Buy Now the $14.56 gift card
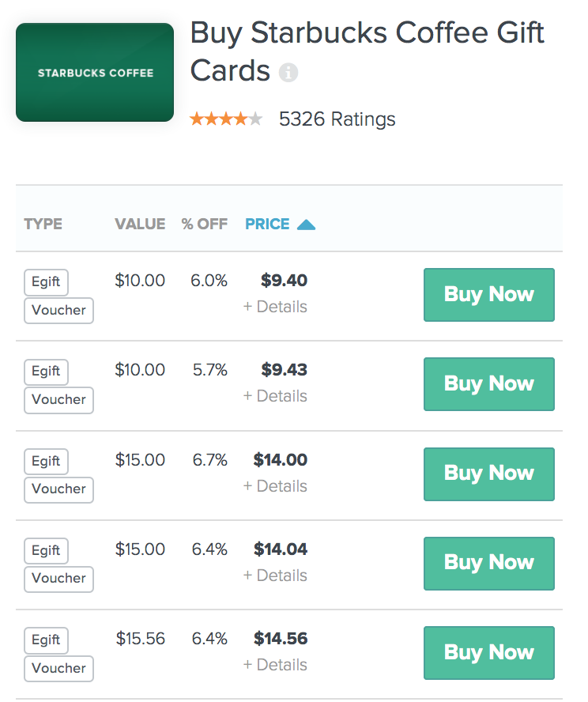This screenshot has width=588, height=702. click(489, 653)
